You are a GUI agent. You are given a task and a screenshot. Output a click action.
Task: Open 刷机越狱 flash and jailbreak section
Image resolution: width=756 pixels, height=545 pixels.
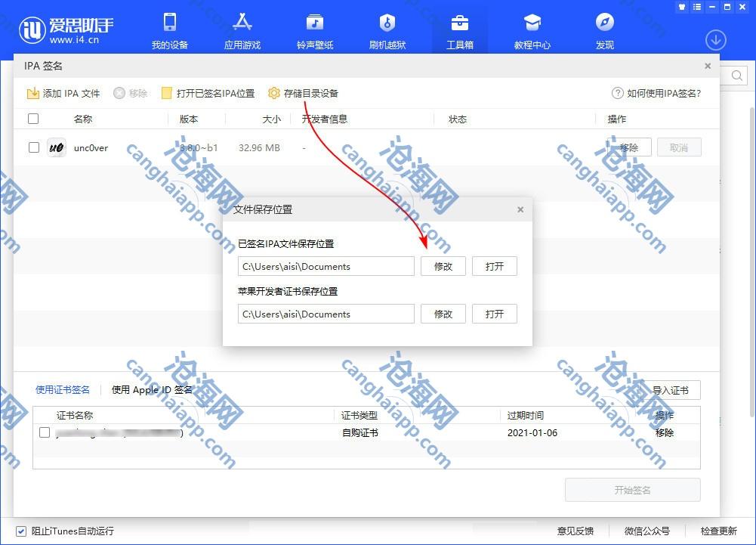(387, 31)
